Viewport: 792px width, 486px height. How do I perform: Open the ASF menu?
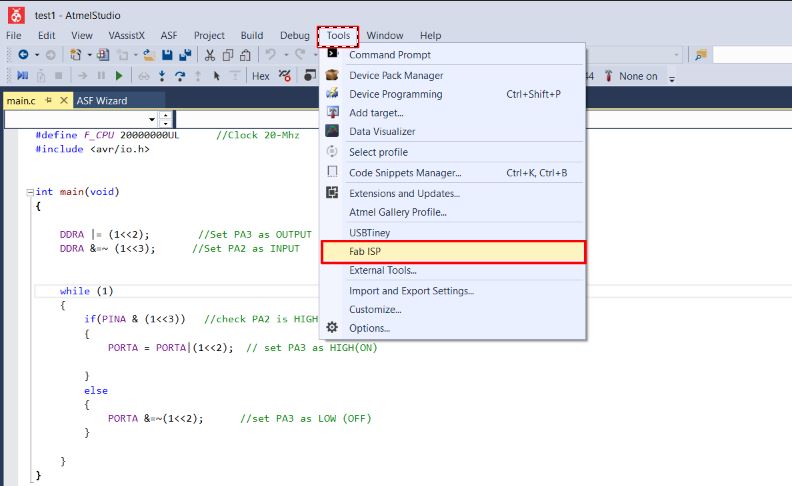[169, 35]
